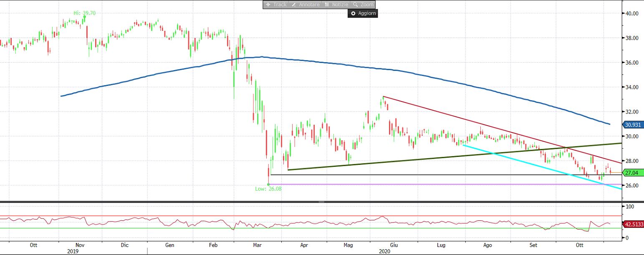Click the green 27.04 last price tag
Viewport: 644px width, 255px height.
click(633, 172)
